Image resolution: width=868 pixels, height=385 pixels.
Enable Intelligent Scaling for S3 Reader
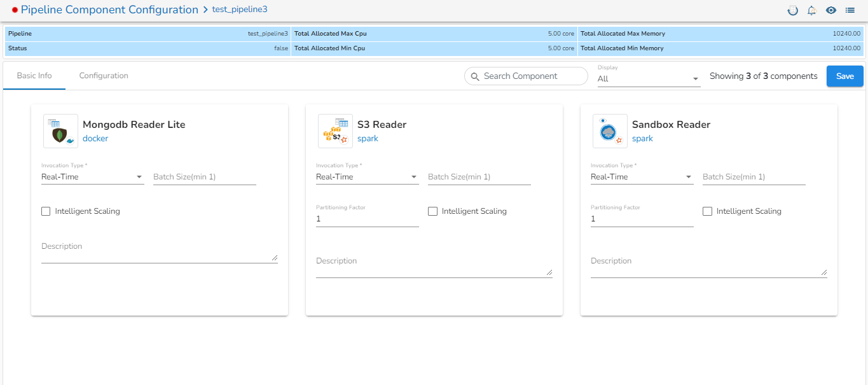pos(432,211)
